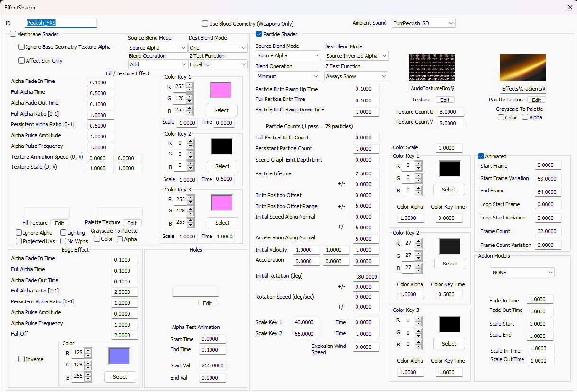Click Edit for particle Palette Texture
This screenshot has height=392, width=577.
point(537,100)
